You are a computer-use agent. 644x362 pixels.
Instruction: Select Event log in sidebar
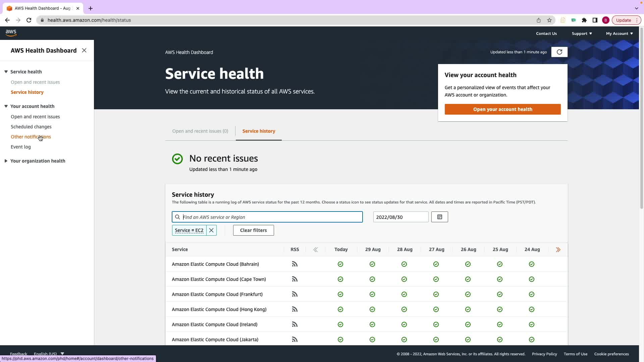(20, 147)
